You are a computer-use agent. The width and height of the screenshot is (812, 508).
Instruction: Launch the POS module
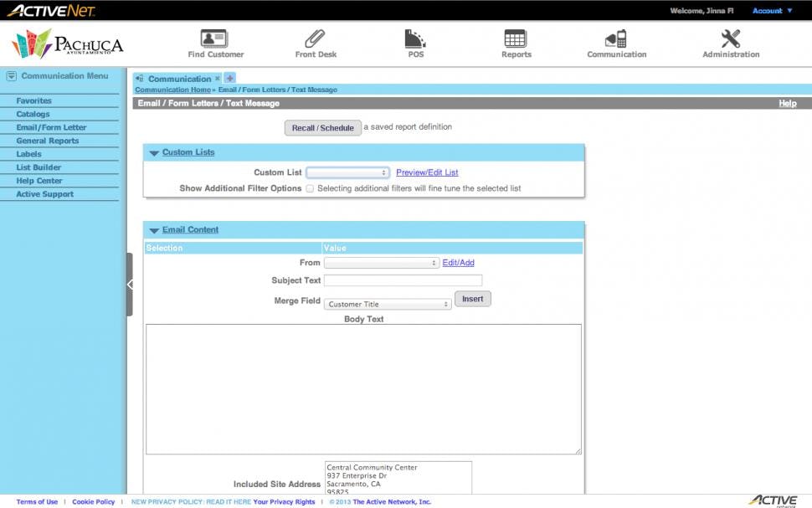point(414,42)
